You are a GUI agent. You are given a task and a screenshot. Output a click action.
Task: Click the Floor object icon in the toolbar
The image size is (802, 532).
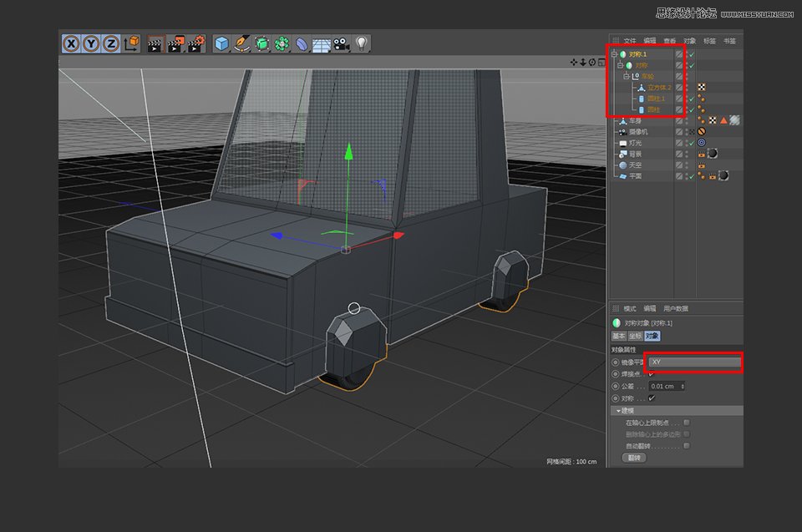[x=322, y=43]
